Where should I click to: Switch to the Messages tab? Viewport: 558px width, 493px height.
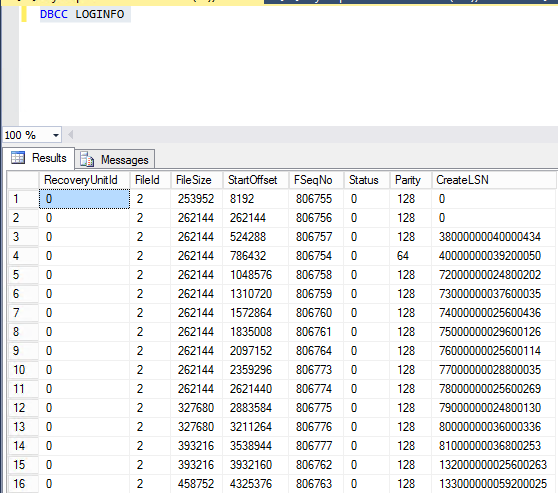point(115,159)
